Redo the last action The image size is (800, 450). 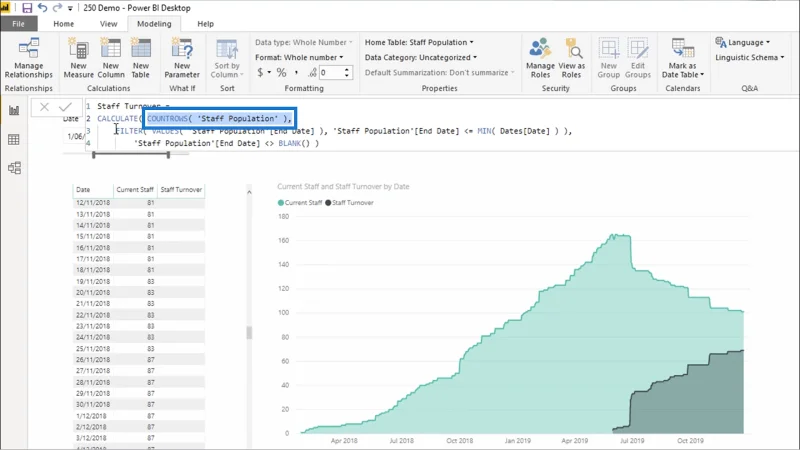coord(57,8)
